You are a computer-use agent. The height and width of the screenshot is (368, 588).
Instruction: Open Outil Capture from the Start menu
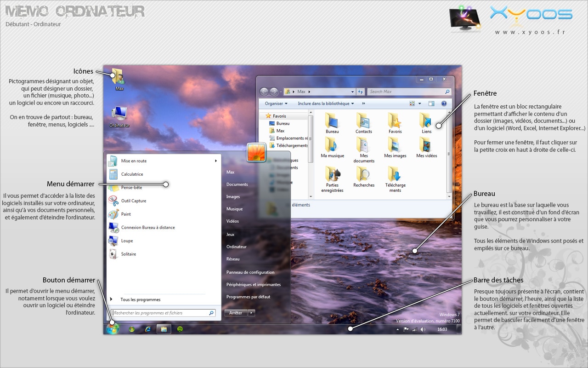[x=133, y=201]
